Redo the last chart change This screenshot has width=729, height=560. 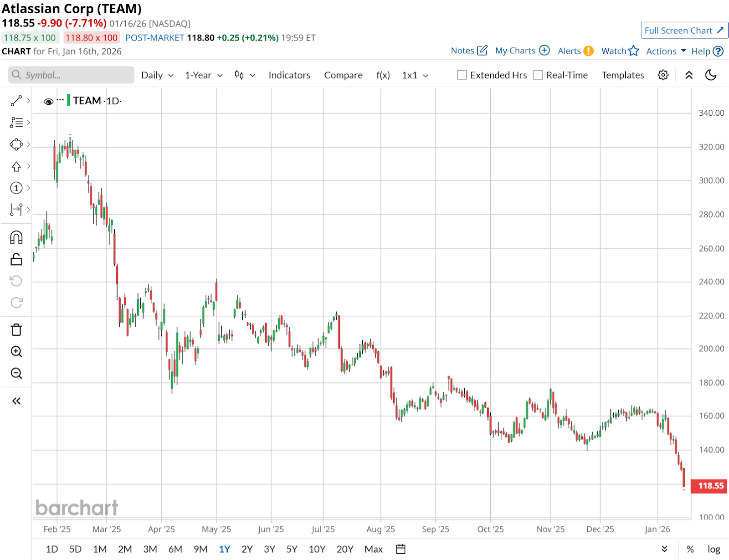[x=16, y=303]
